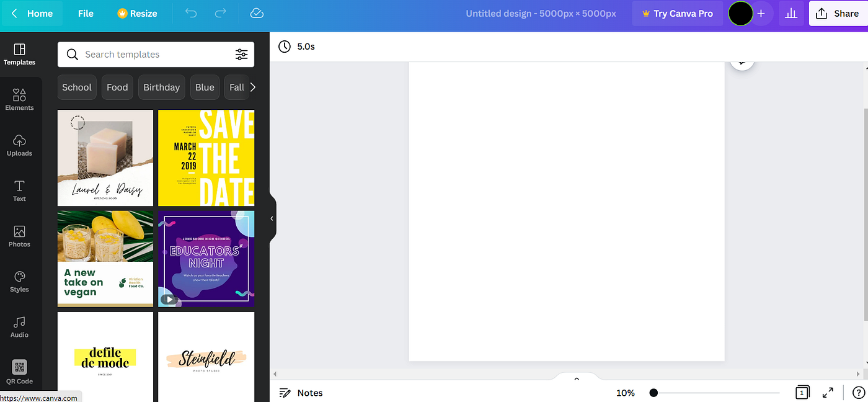Undo the last action
Image resolution: width=868 pixels, height=402 pixels.
click(191, 13)
